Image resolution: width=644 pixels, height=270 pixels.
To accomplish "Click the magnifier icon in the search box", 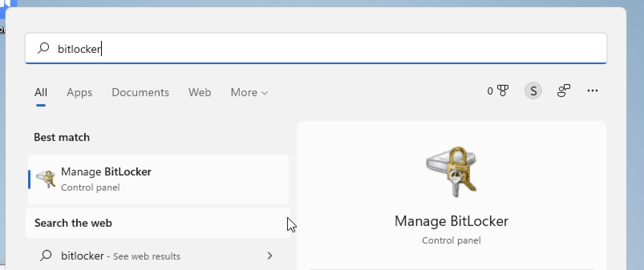I will pos(43,48).
